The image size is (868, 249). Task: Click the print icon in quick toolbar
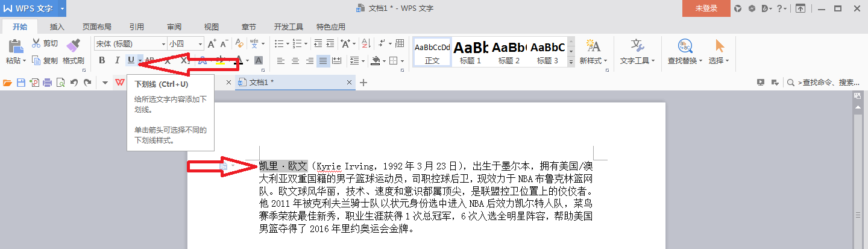(x=48, y=83)
